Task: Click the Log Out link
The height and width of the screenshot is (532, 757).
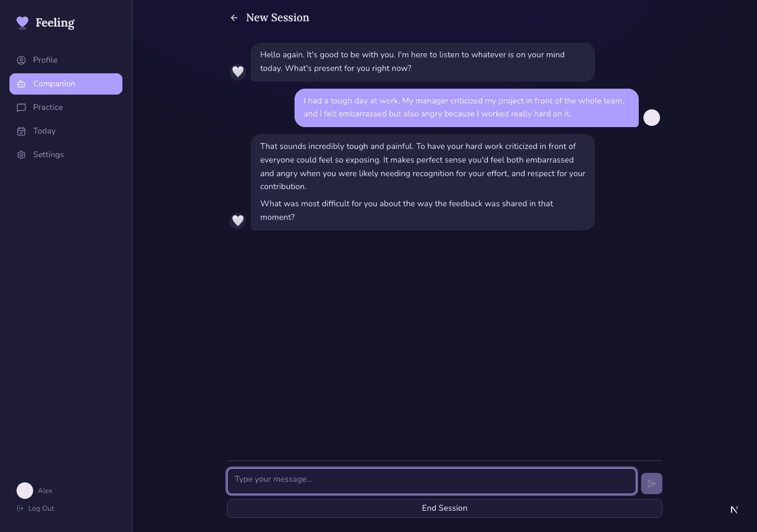Action: click(41, 508)
